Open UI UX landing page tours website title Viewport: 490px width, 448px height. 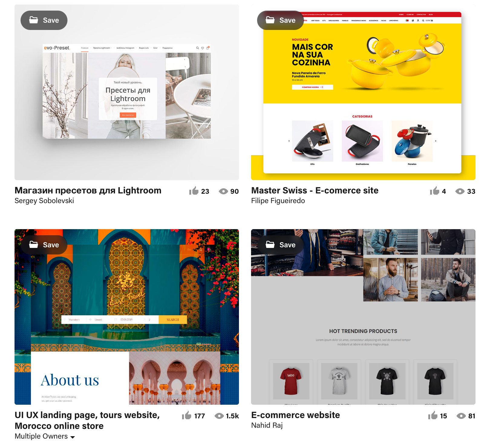point(87,420)
